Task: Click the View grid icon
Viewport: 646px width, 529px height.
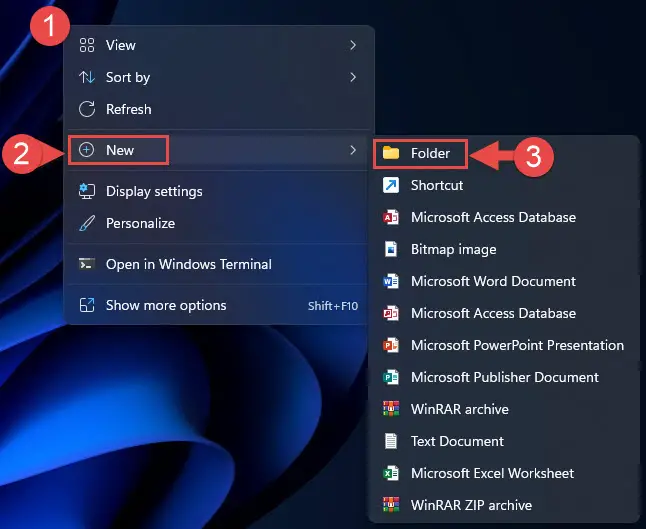Action: coord(87,45)
